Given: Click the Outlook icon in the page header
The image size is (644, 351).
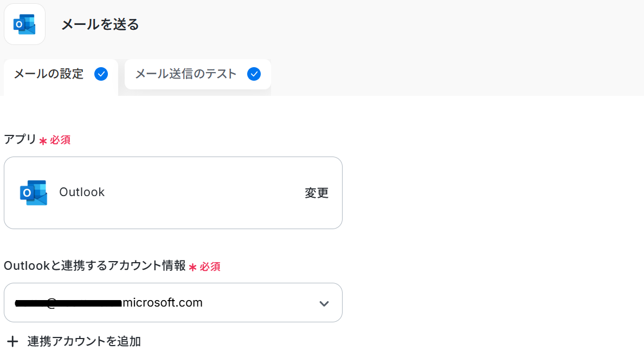Looking at the screenshot, I should (24, 24).
